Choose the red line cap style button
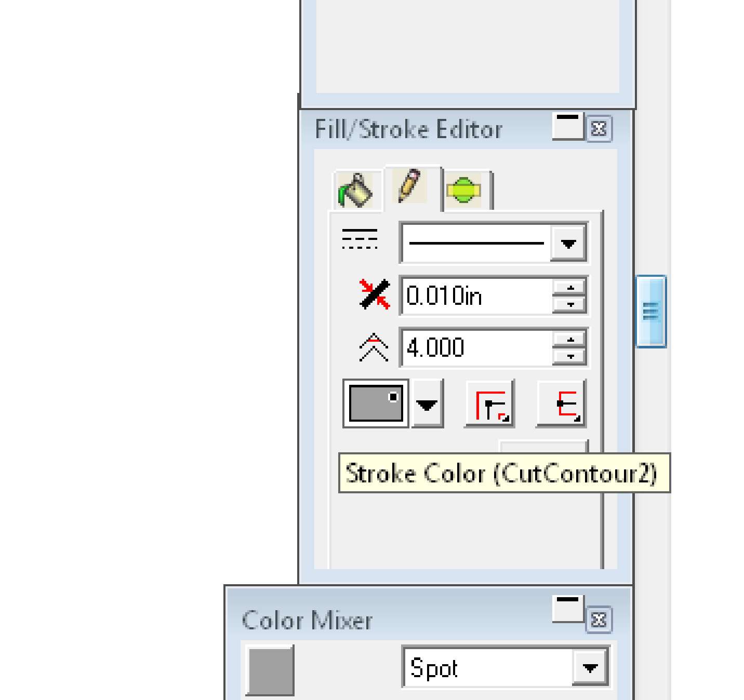The height and width of the screenshot is (700, 744). (x=562, y=404)
